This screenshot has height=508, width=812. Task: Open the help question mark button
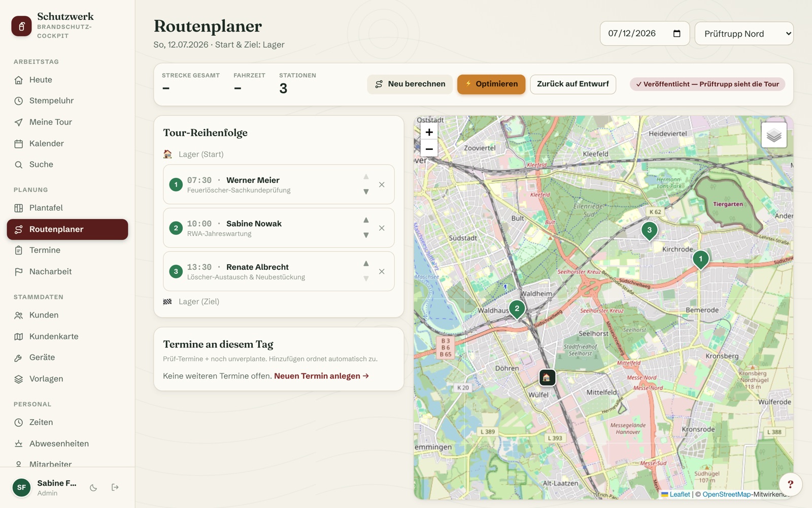pyautogui.click(x=790, y=484)
